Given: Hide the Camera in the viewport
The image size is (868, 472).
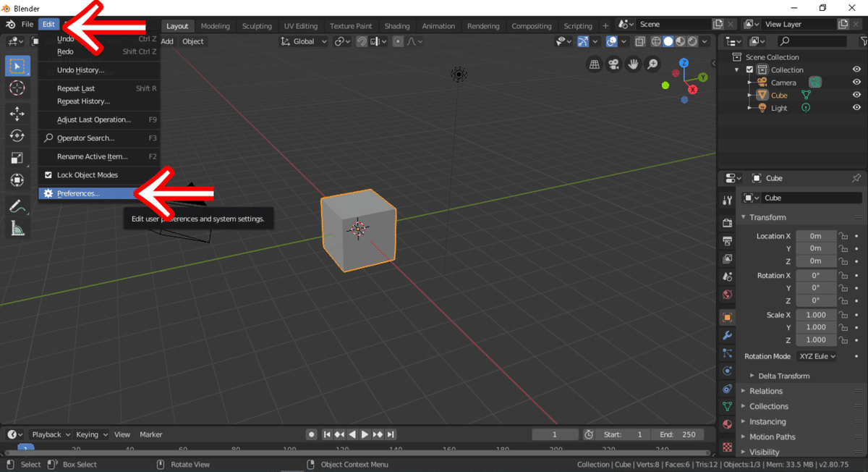Looking at the screenshot, I should point(856,83).
